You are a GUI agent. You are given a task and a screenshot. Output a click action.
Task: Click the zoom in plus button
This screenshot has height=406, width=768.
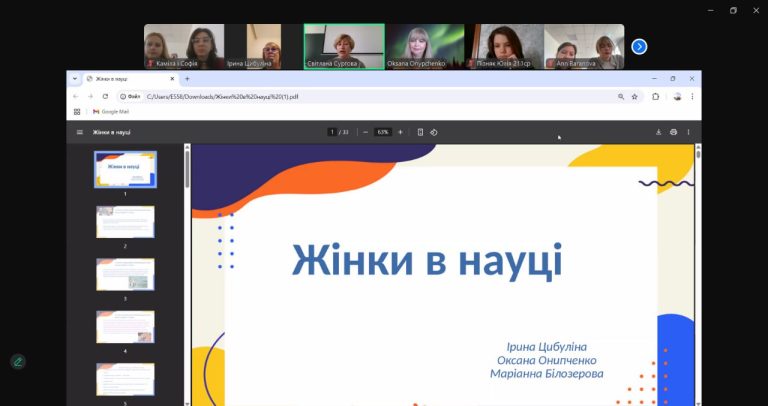tap(401, 132)
